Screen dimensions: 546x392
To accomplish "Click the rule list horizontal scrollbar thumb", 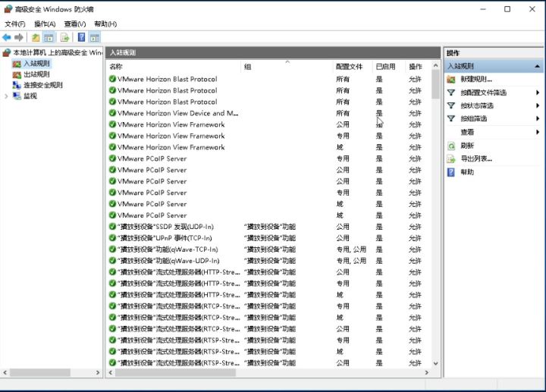I will (x=175, y=372).
